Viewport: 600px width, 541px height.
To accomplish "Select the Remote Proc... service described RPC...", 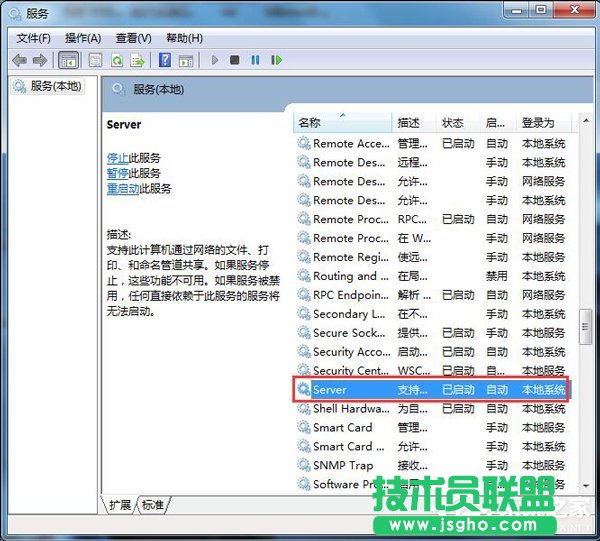I will point(351,219).
